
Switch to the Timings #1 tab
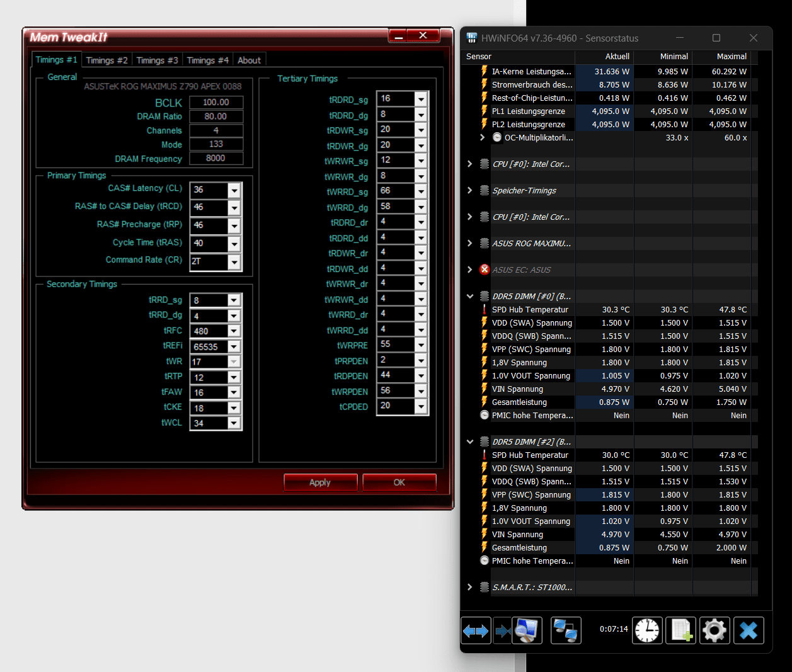56,60
